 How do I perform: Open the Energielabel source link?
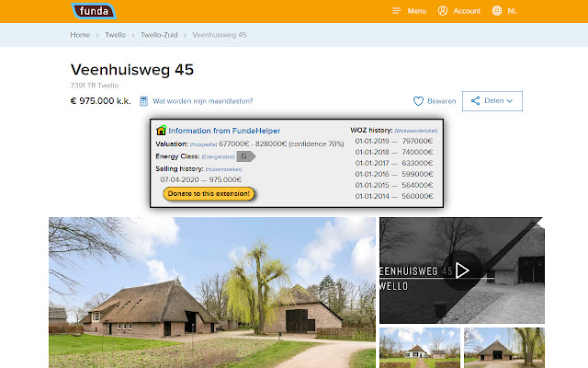coord(219,157)
